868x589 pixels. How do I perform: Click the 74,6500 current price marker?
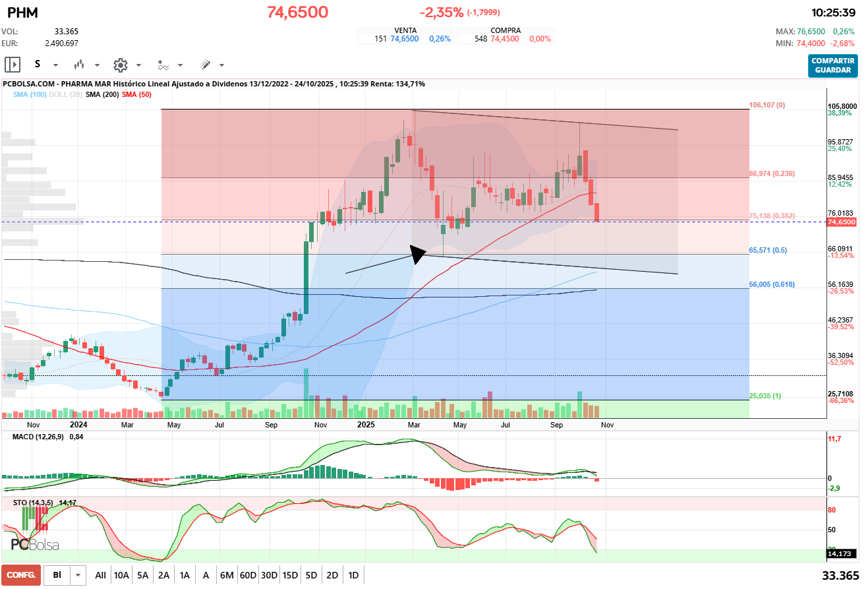click(841, 222)
